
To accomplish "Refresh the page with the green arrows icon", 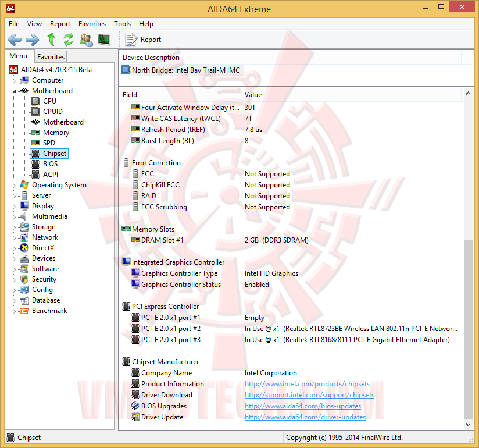I will click(x=69, y=40).
